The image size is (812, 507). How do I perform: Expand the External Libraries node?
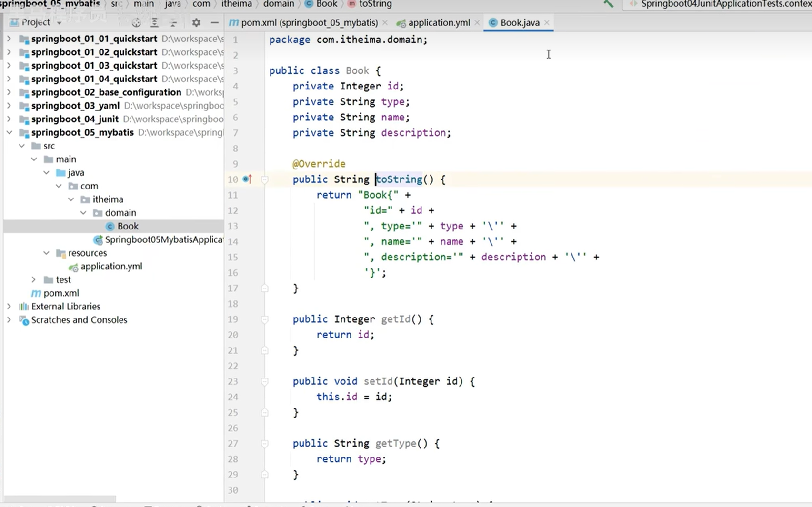[9, 306]
